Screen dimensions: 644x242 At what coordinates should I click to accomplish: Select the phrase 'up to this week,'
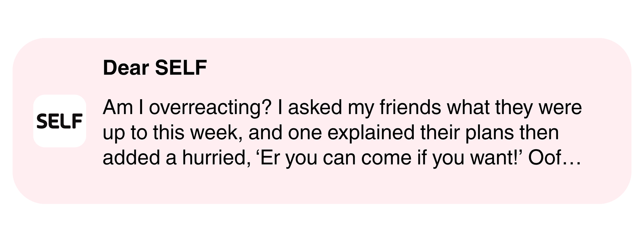[173, 133]
